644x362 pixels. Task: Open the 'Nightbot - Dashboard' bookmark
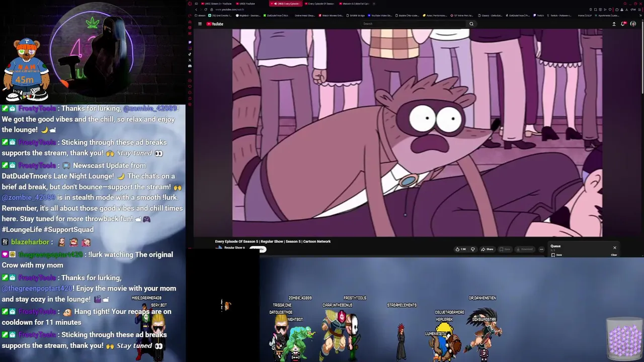click(248, 16)
